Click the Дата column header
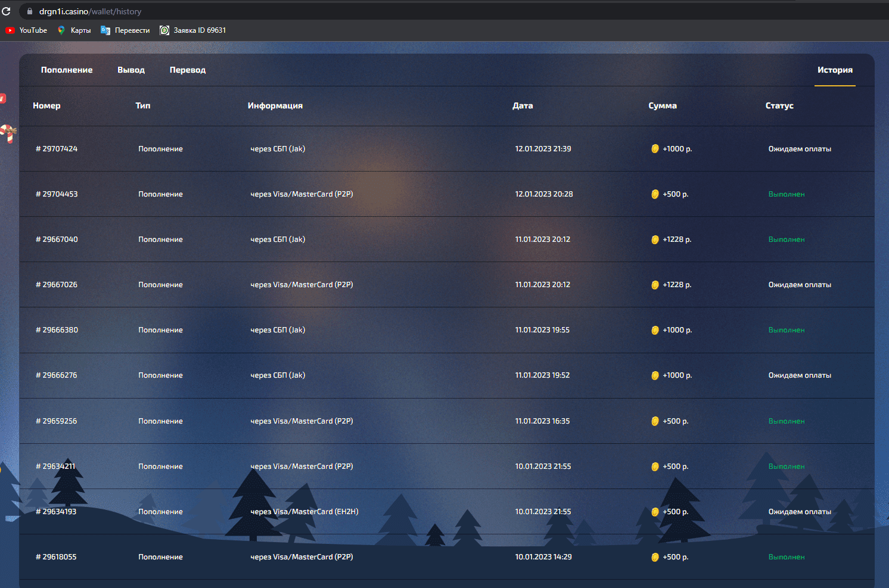Viewport: 889px width, 588px height. (523, 105)
